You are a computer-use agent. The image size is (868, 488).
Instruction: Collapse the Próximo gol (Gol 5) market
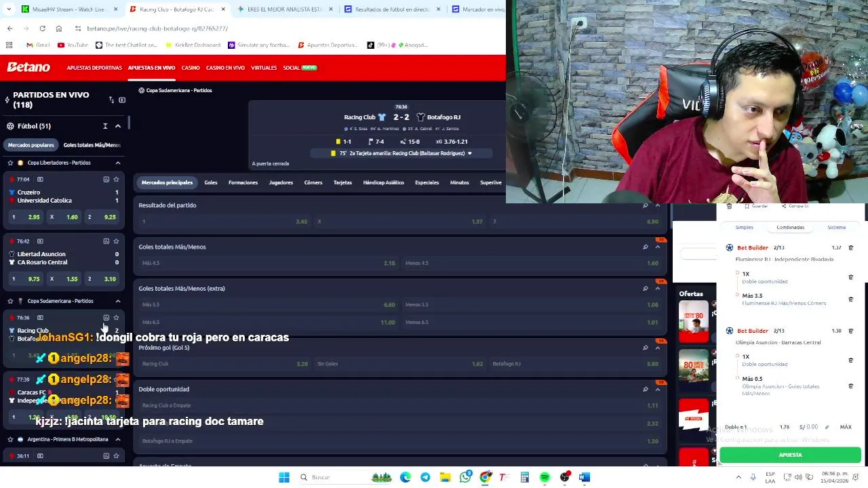pos(658,348)
